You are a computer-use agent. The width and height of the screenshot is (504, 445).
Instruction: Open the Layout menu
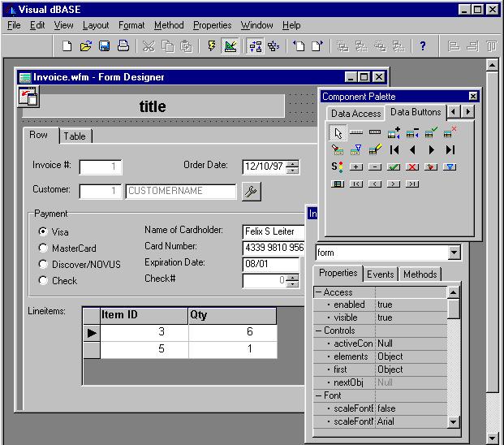coord(96,25)
